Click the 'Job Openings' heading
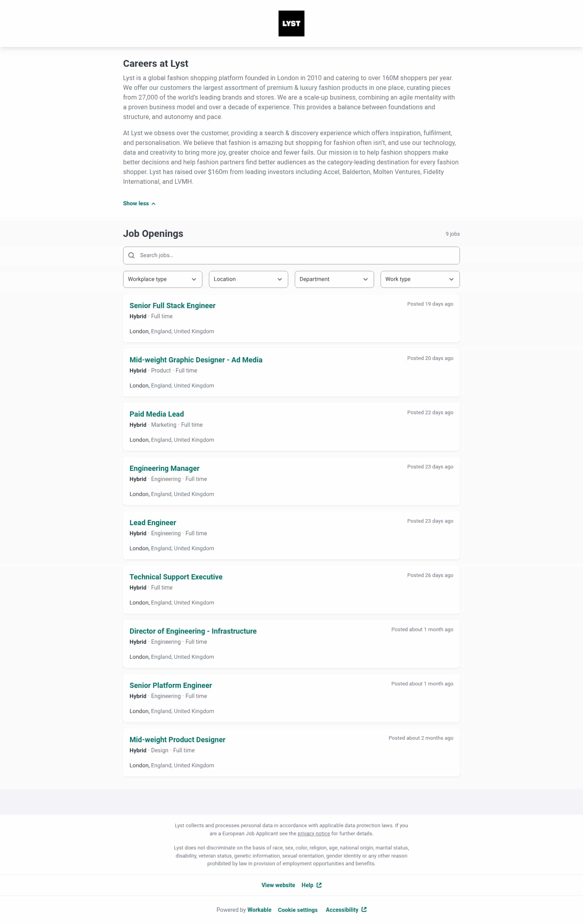This screenshot has width=583, height=924. pyautogui.click(x=153, y=234)
